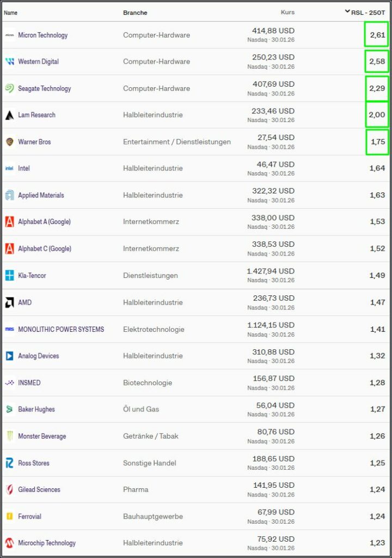Click the Monster Beverage logo icon
The image size is (392, 558).
(9, 436)
